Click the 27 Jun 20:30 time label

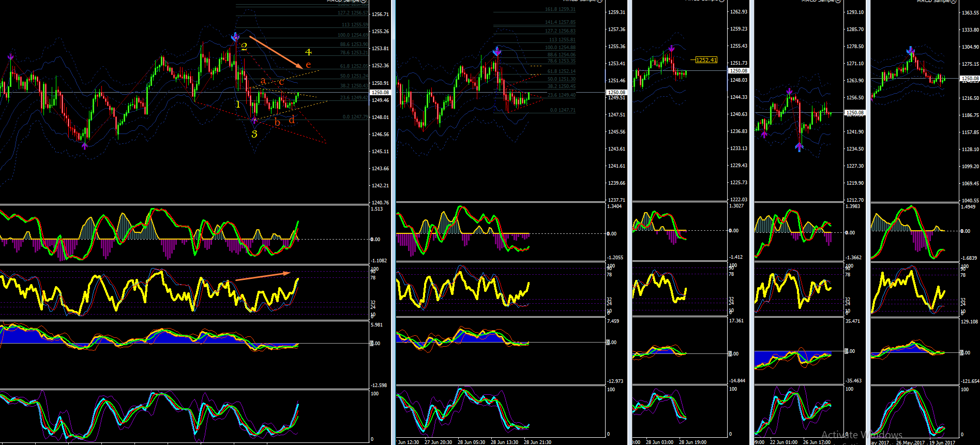tap(438, 442)
